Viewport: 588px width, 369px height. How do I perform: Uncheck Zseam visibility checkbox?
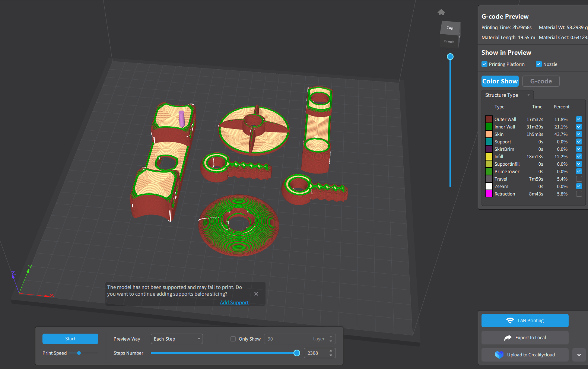pos(579,186)
